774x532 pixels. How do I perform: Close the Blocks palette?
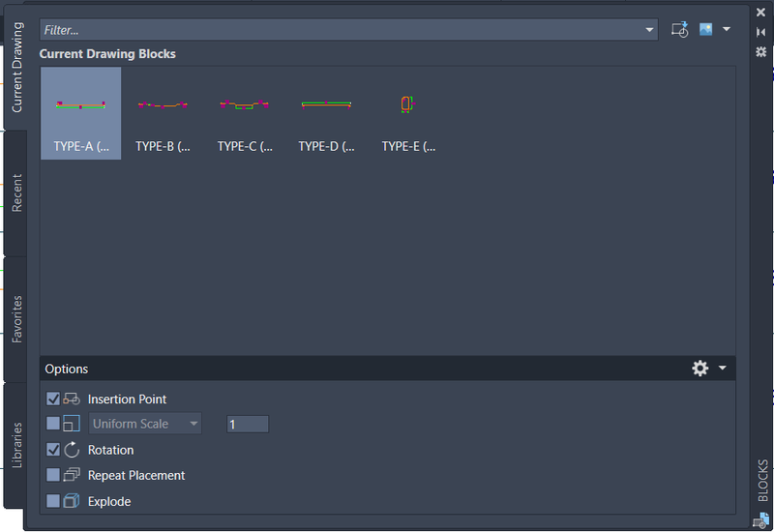(760, 13)
